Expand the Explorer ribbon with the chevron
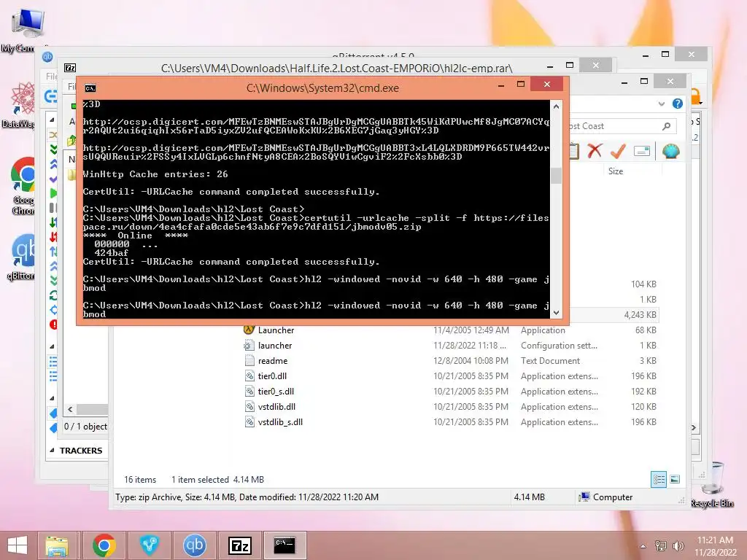 tap(661, 104)
